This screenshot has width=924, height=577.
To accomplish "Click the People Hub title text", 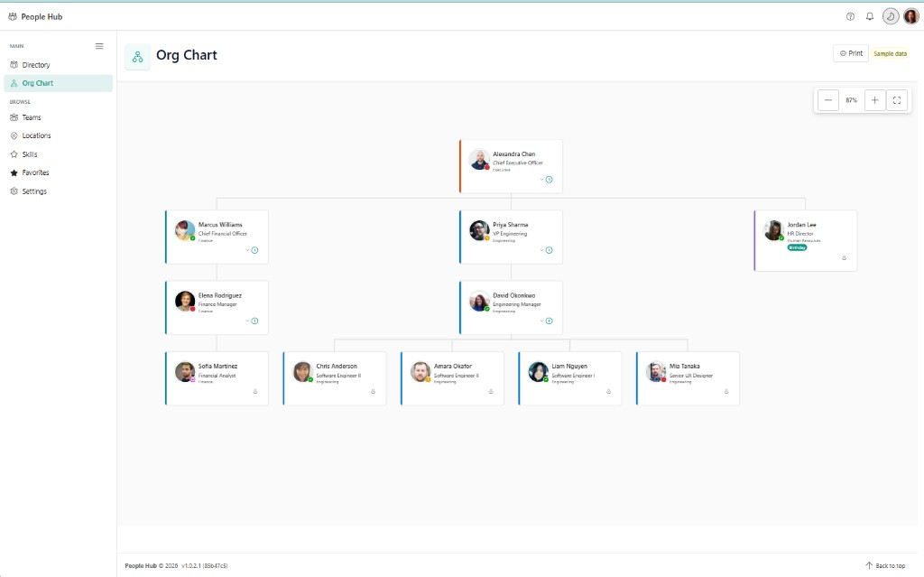I will click(x=42, y=16).
